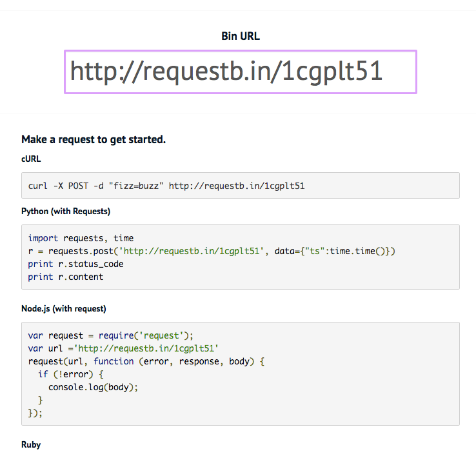Click the 'Node.js (with request)' heading
Viewport: 476px width, 456px height.
(64, 308)
